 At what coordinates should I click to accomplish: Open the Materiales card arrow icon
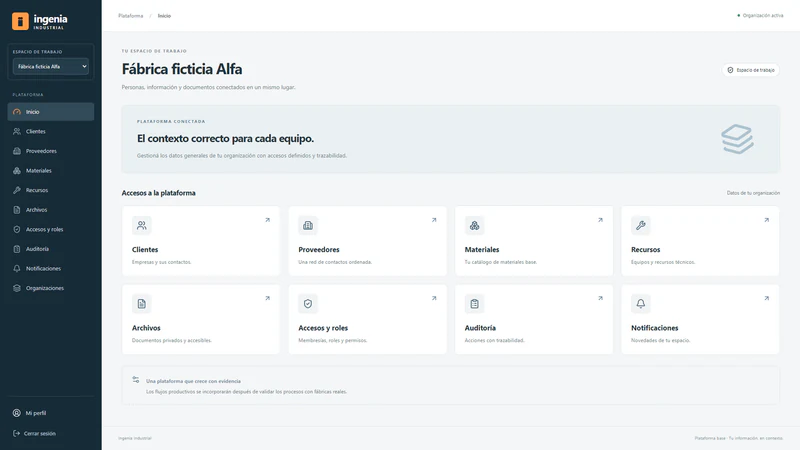600,220
